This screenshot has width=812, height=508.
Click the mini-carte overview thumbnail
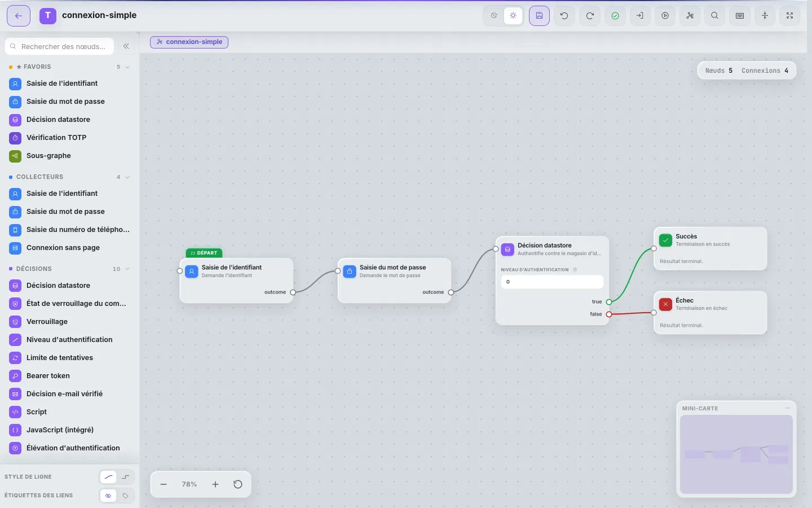736,454
